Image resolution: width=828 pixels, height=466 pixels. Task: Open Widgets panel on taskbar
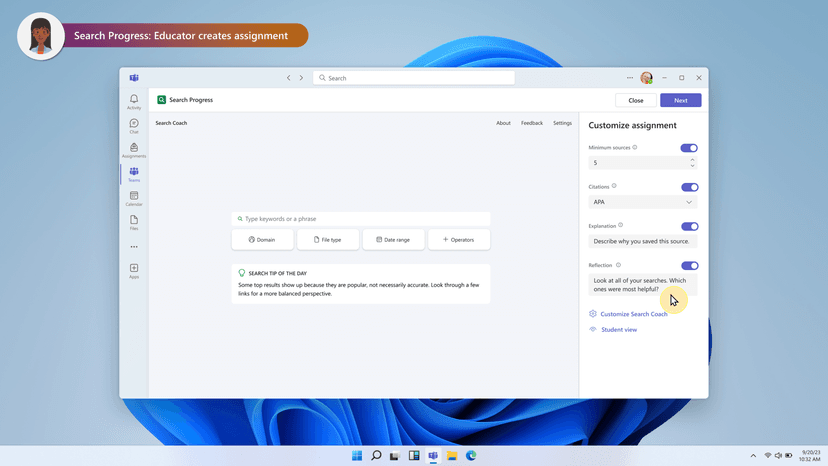414,455
